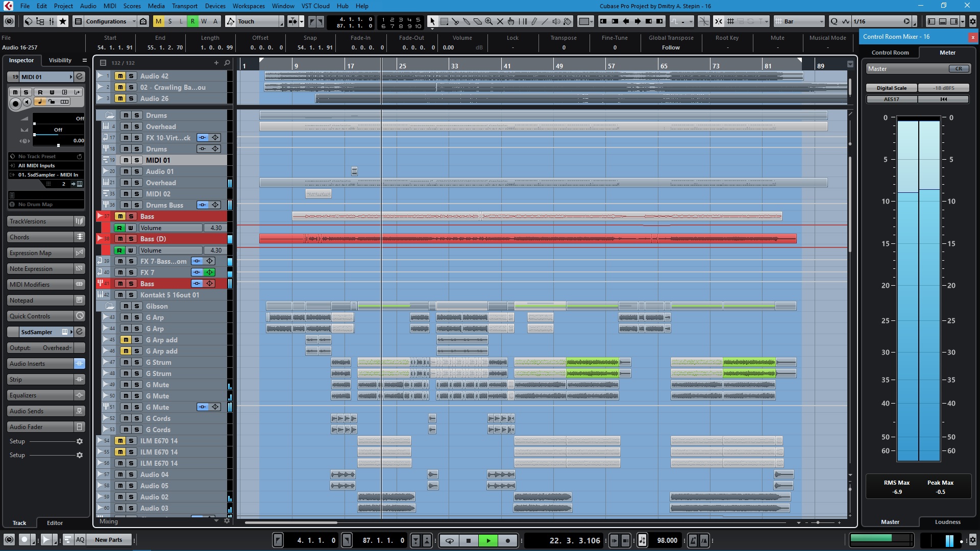Unmute the Audio 42 track

(120, 76)
